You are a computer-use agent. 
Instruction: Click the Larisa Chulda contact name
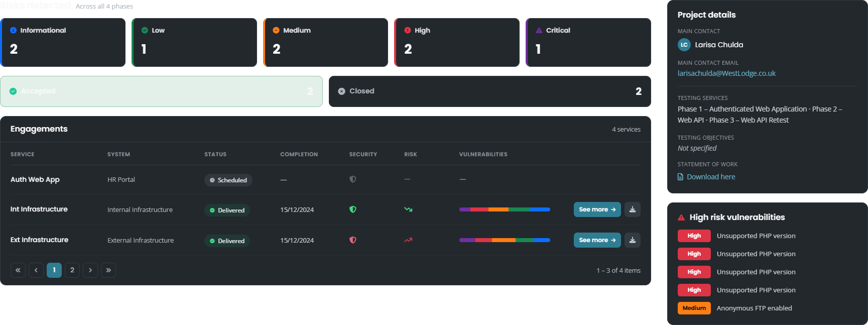(719, 45)
